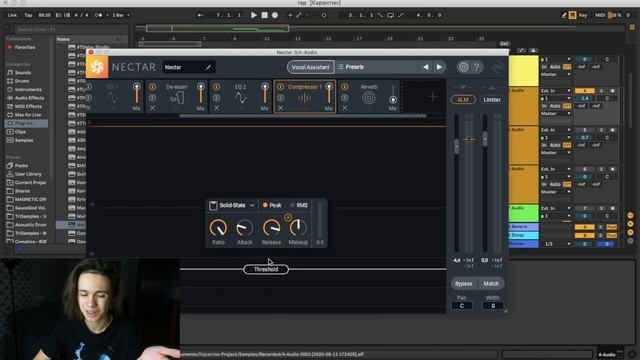Viewport: 640px width, 360px height.
Task: Click the Pan value field showing C
Action: (x=462, y=306)
